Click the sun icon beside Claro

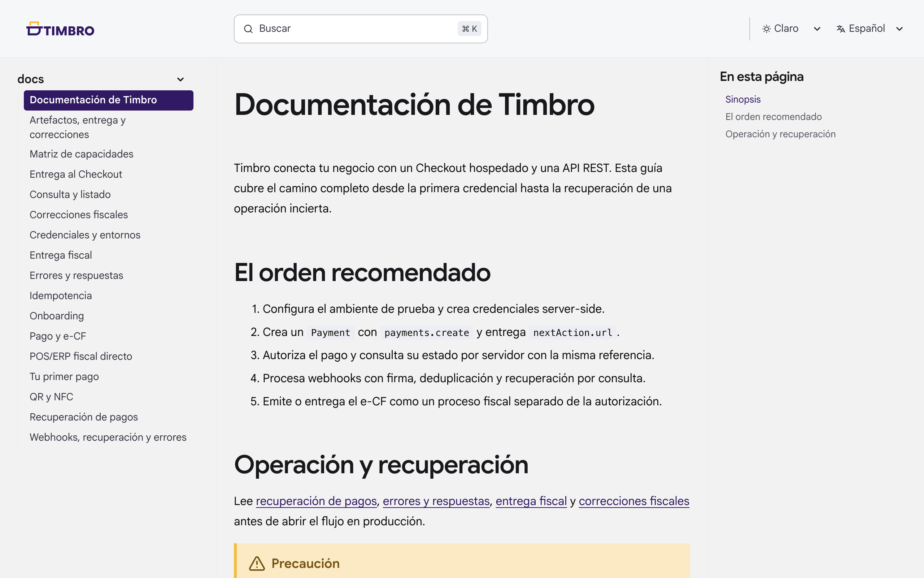point(766,29)
